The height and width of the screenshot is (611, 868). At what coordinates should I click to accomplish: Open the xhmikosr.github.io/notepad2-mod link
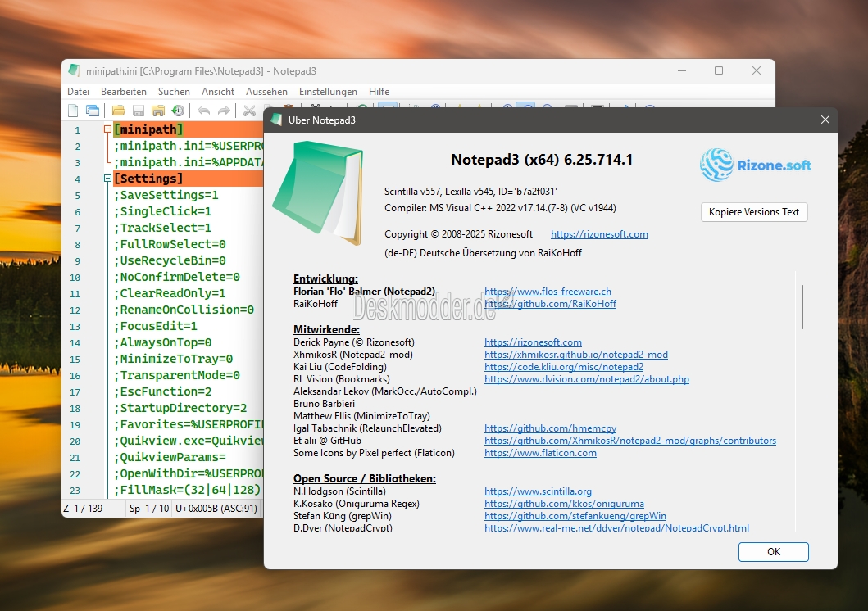tap(575, 355)
